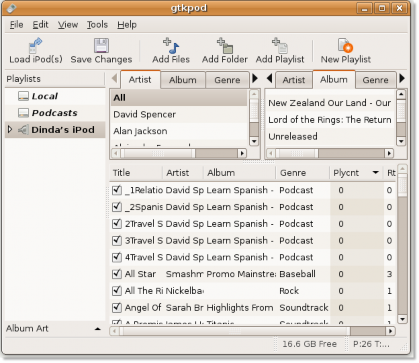The width and height of the screenshot is (419, 363).
Task: Toggle the All Star track checkbox
Action: point(117,274)
